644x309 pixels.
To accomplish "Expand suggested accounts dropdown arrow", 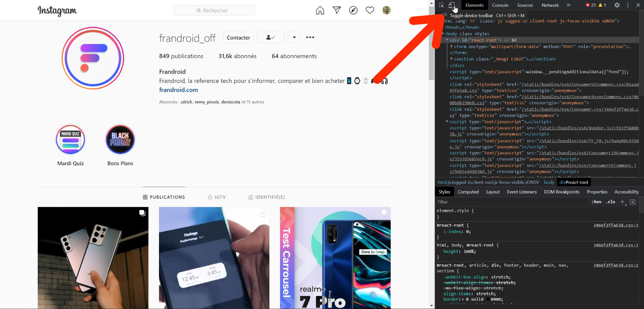I will 294,37.
